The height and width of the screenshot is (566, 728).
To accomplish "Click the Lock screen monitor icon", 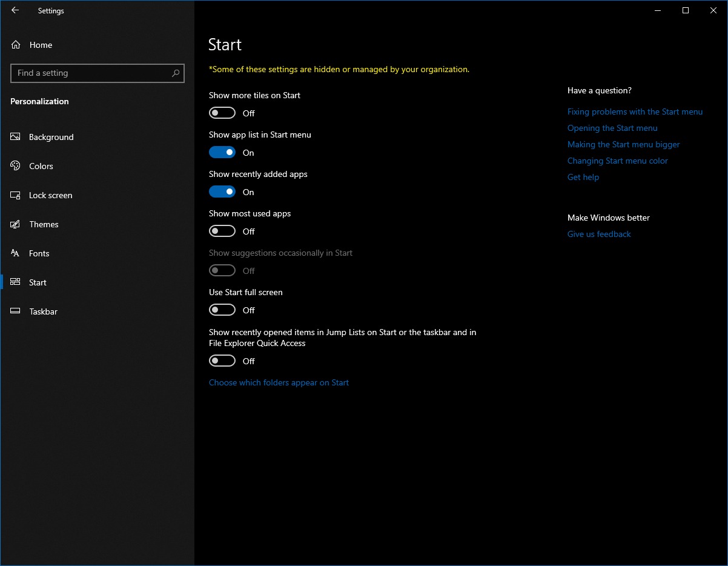I will (x=16, y=195).
